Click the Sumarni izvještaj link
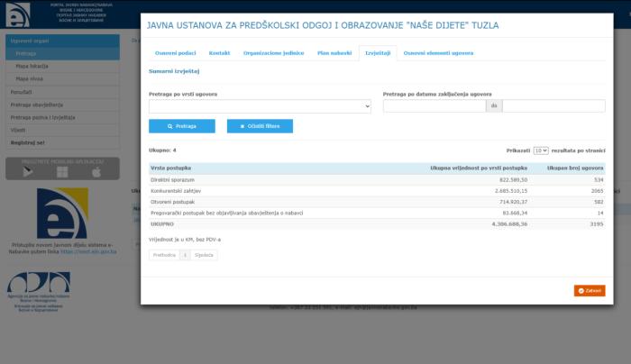The width and height of the screenshot is (631, 364). 174,71
